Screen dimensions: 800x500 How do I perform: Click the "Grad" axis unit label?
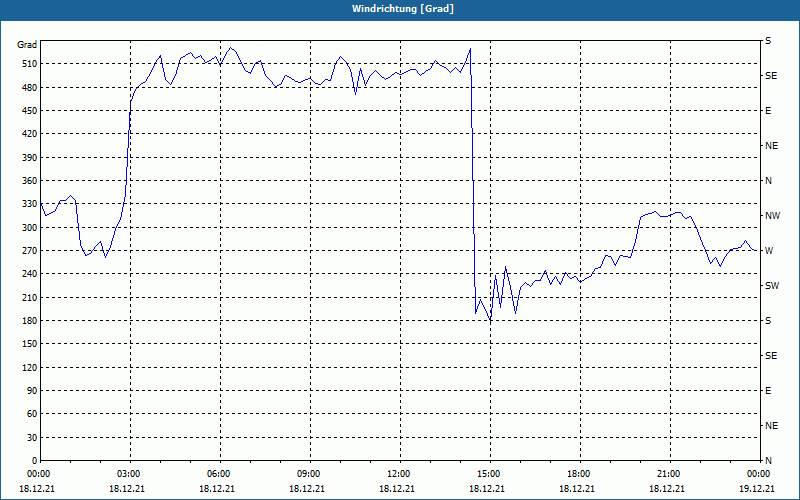27,45
